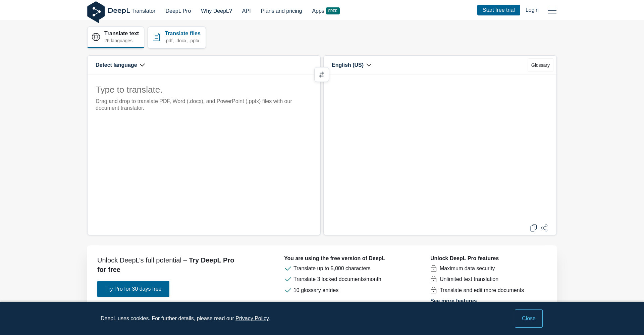The height and width of the screenshot is (335, 644).
Task: Share the translation via share icon
Action: point(544,228)
